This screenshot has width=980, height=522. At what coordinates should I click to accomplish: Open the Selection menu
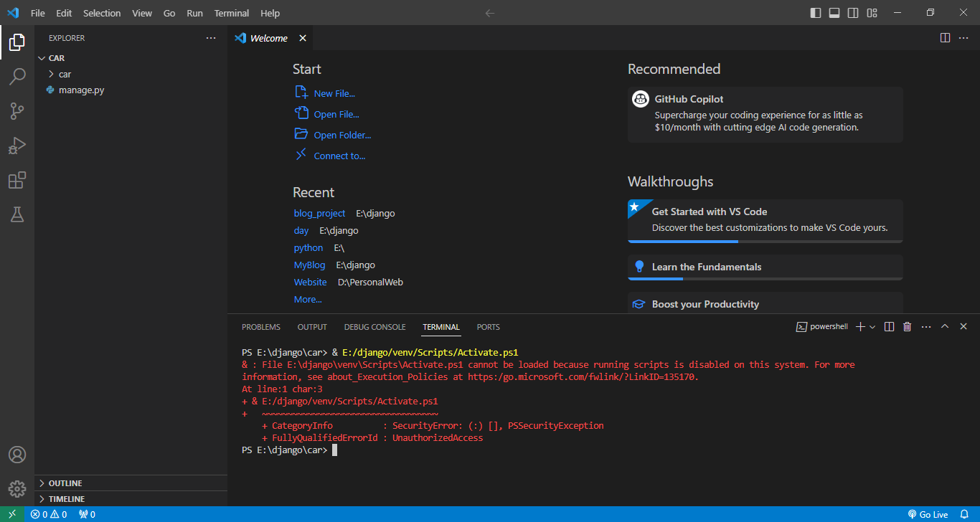(102, 13)
